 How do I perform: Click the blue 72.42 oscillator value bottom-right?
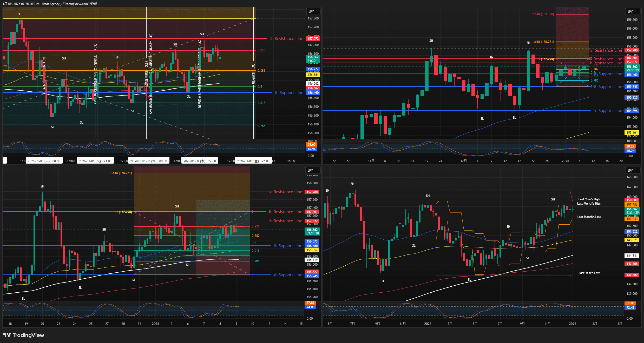tap(630, 308)
